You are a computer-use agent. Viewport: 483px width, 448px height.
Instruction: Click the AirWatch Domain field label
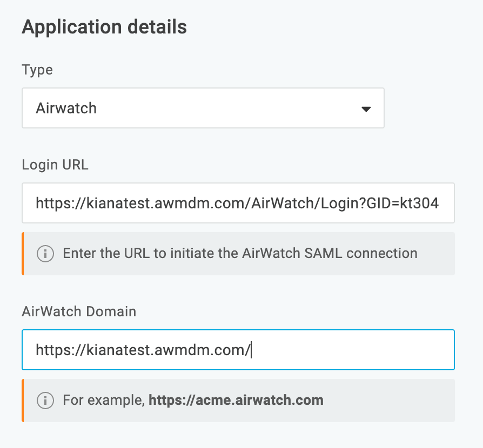point(79,311)
